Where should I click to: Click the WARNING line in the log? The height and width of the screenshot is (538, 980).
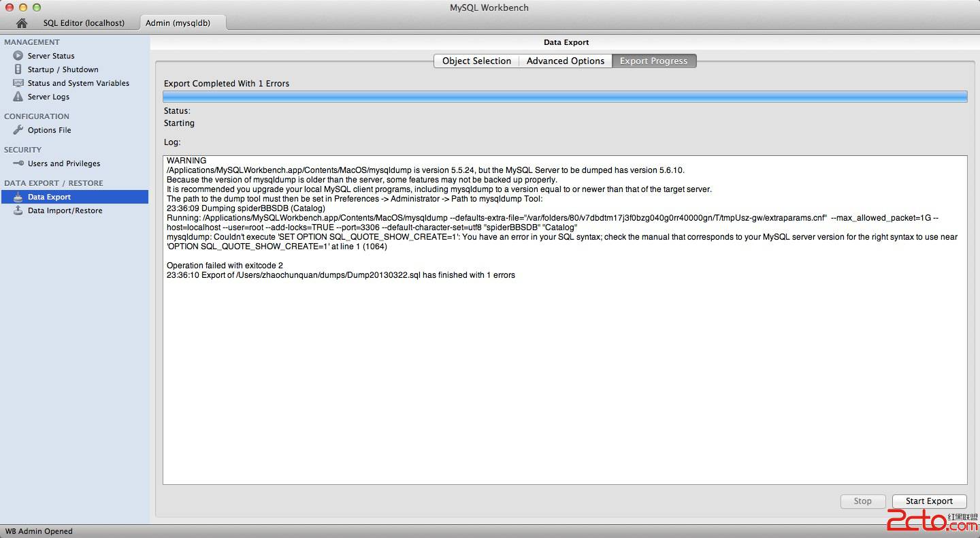click(186, 161)
